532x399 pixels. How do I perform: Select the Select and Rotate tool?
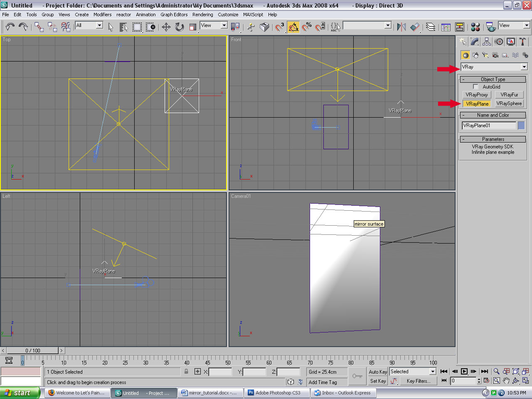180,27
